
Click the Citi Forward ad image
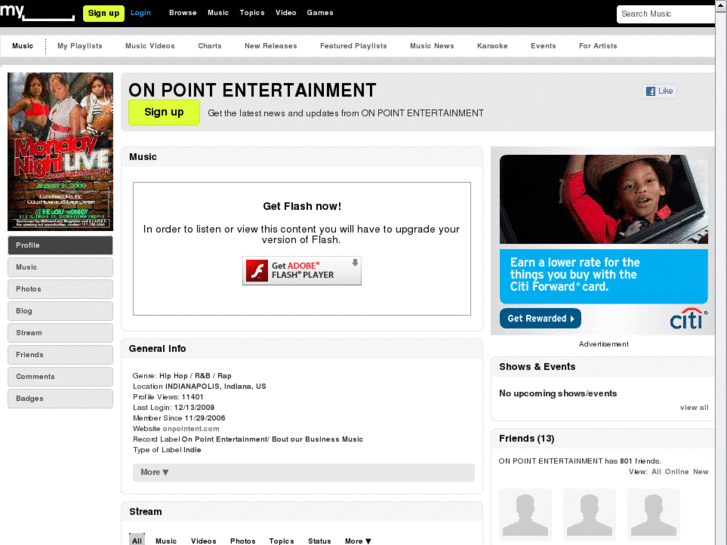pyautogui.click(x=604, y=199)
